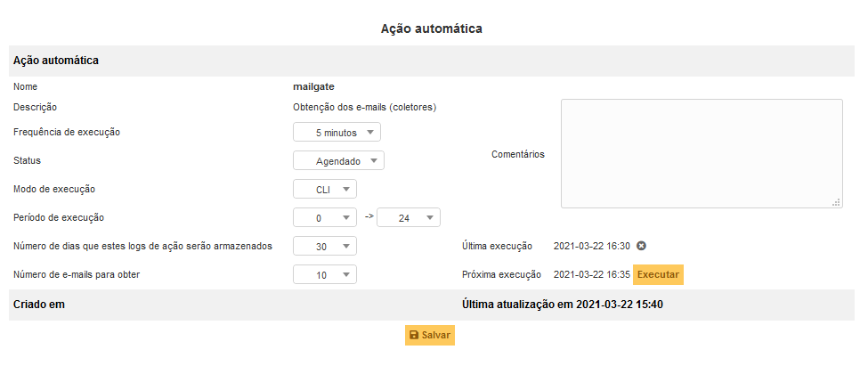Click the Última atualização footer text
The width and height of the screenshot is (868, 366).
[x=563, y=305]
